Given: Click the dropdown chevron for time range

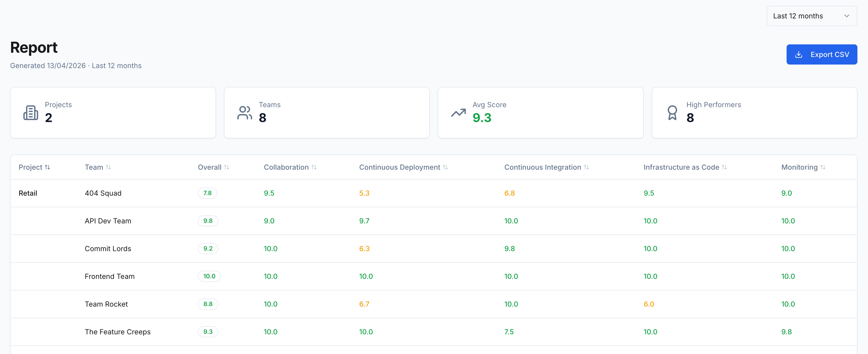Looking at the screenshot, I should point(846,16).
